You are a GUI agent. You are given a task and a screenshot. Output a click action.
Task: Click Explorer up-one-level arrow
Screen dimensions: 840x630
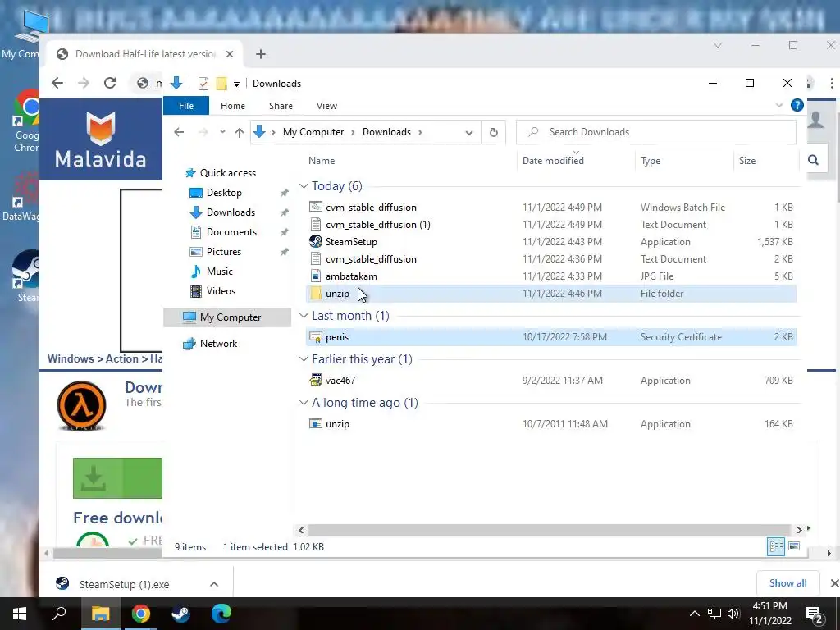tap(240, 132)
